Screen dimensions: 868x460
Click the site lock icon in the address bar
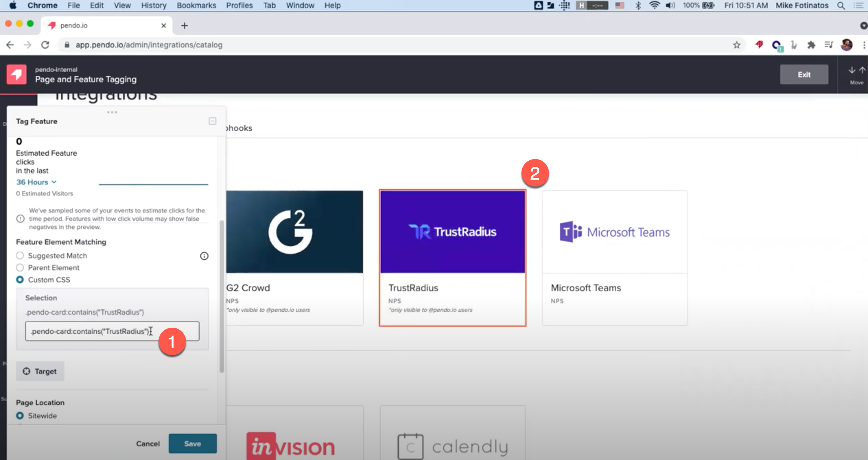click(67, 45)
